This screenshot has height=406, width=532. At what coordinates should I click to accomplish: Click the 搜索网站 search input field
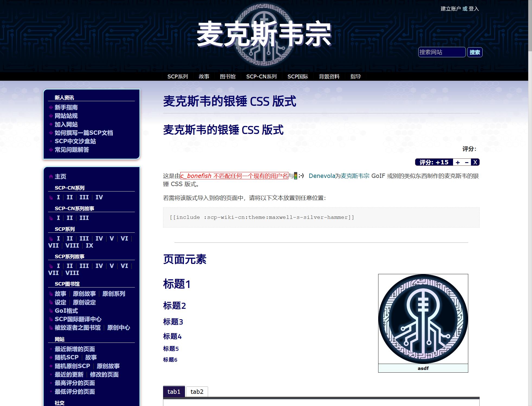click(x=442, y=52)
